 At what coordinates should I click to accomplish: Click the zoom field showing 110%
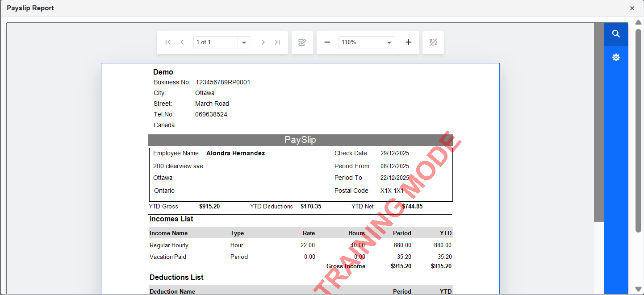tap(361, 42)
